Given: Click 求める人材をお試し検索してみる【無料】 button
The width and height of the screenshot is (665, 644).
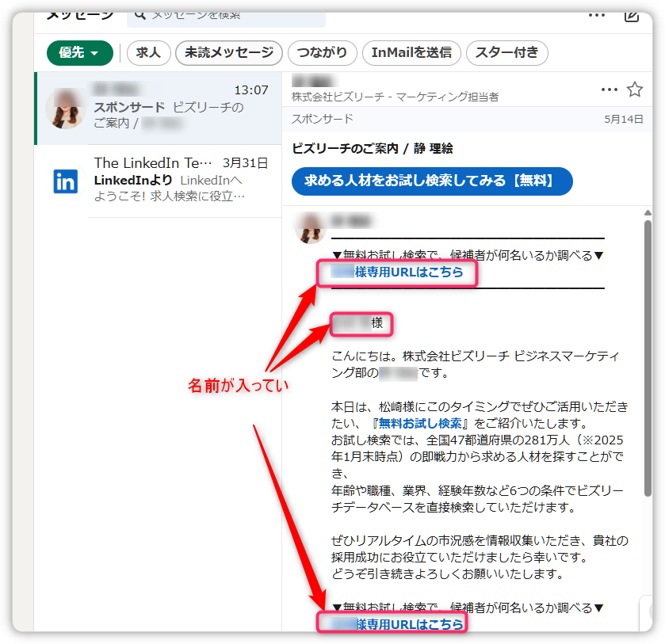Looking at the screenshot, I should 432,181.
